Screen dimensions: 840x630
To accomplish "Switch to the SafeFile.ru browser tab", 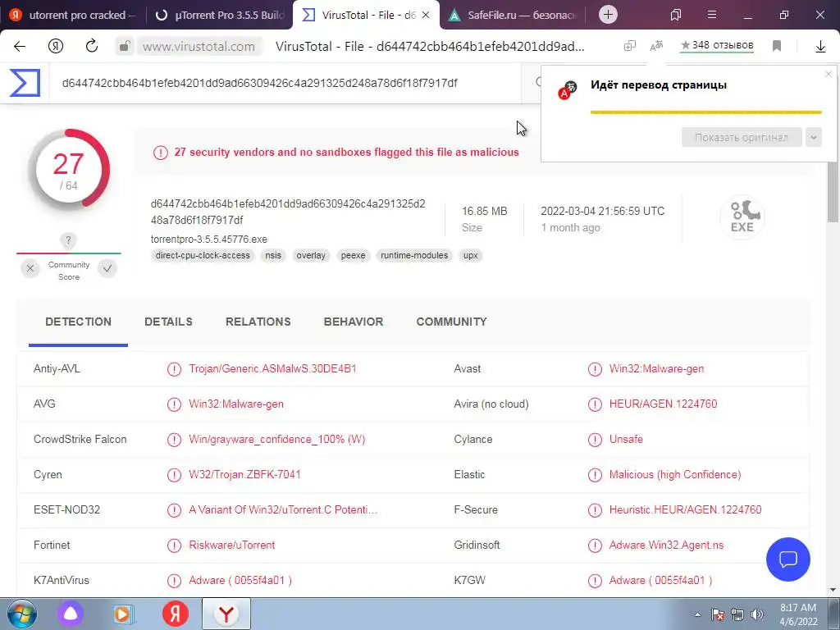I will 511,15.
